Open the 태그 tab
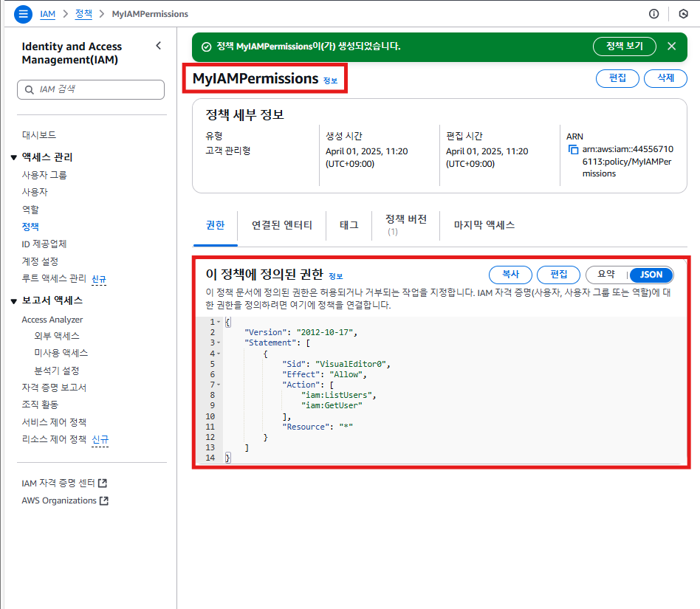 349,225
